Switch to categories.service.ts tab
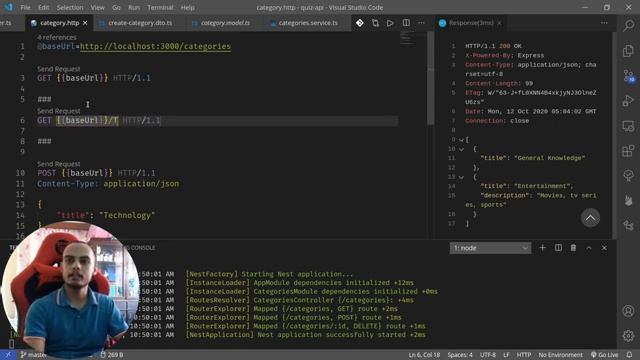The width and height of the screenshot is (640, 360). [308, 23]
